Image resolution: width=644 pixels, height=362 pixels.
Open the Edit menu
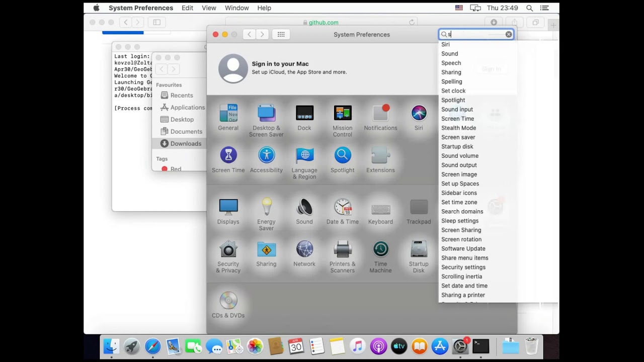187,8
